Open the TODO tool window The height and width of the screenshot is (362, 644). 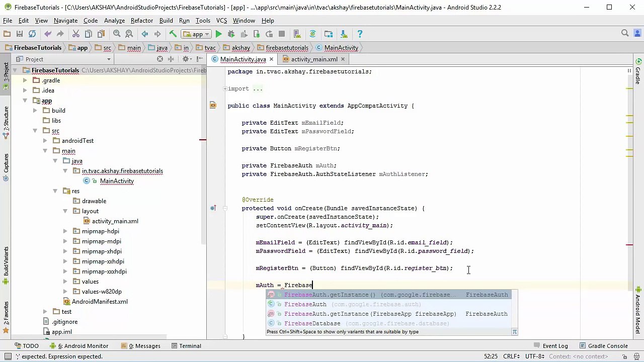pyautogui.click(x=27, y=346)
